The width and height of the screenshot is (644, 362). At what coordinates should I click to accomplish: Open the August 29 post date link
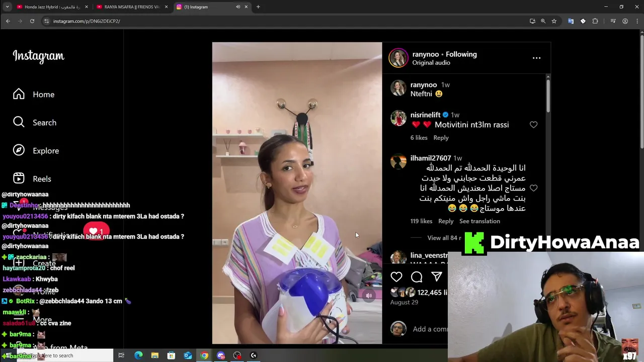(404, 302)
